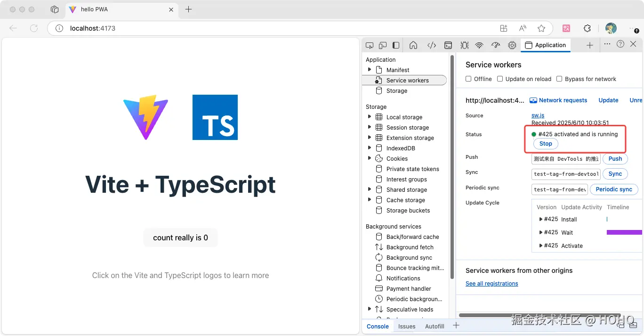Open DevTools help question mark icon
Image resolution: width=644 pixels, height=336 pixels.
(620, 44)
